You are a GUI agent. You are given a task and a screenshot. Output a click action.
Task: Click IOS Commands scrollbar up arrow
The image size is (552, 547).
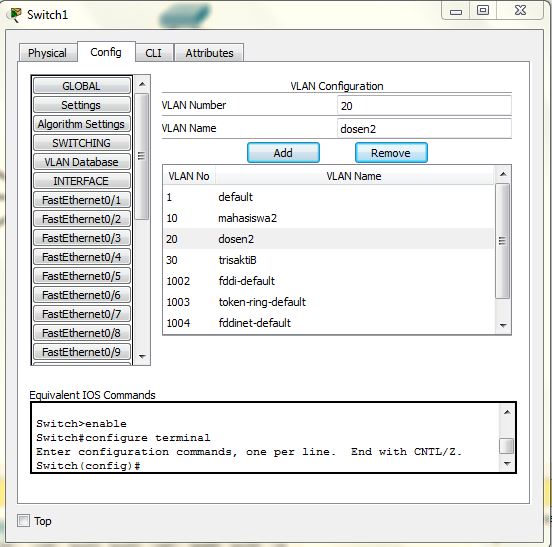(507, 412)
